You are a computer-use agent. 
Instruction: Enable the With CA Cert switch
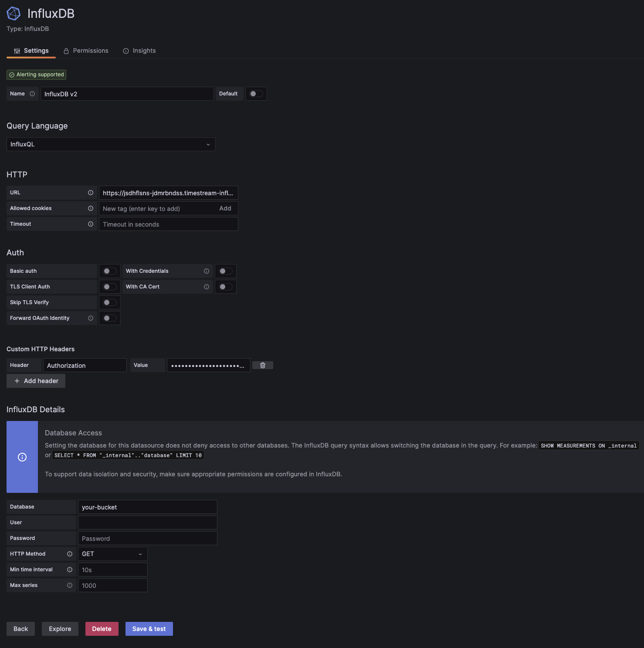tap(226, 287)
